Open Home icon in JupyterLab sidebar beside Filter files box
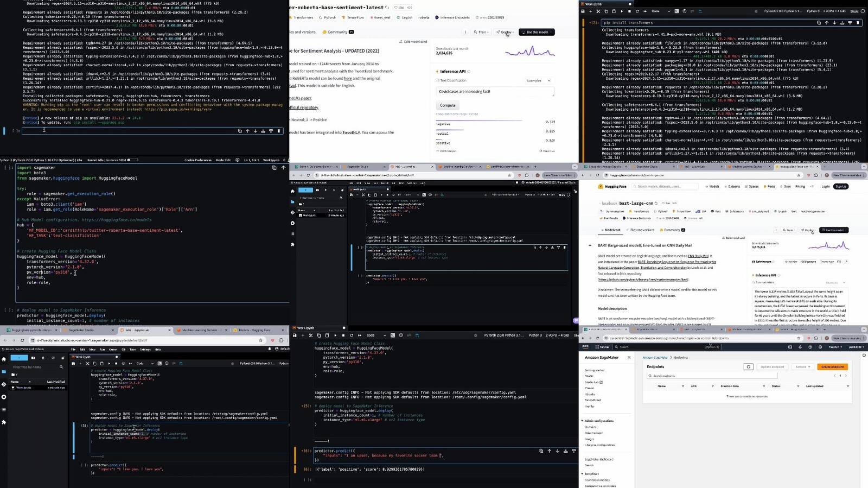868x488 pixels. point(4,359)
